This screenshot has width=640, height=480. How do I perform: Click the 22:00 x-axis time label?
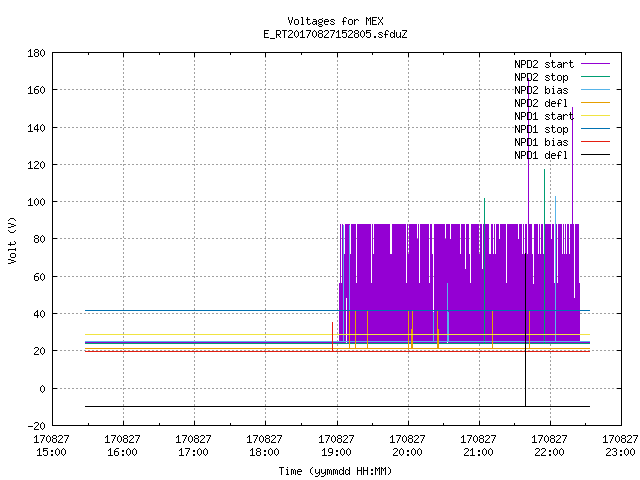coord(549,452)
